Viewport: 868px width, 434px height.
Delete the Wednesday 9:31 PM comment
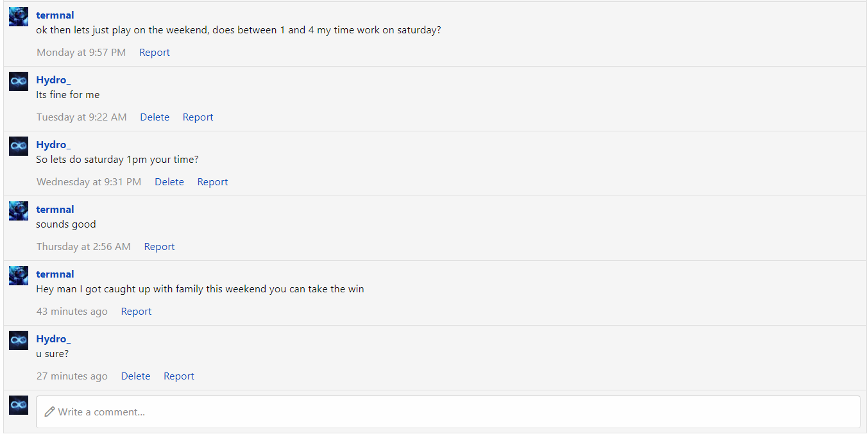click(169, 182)
